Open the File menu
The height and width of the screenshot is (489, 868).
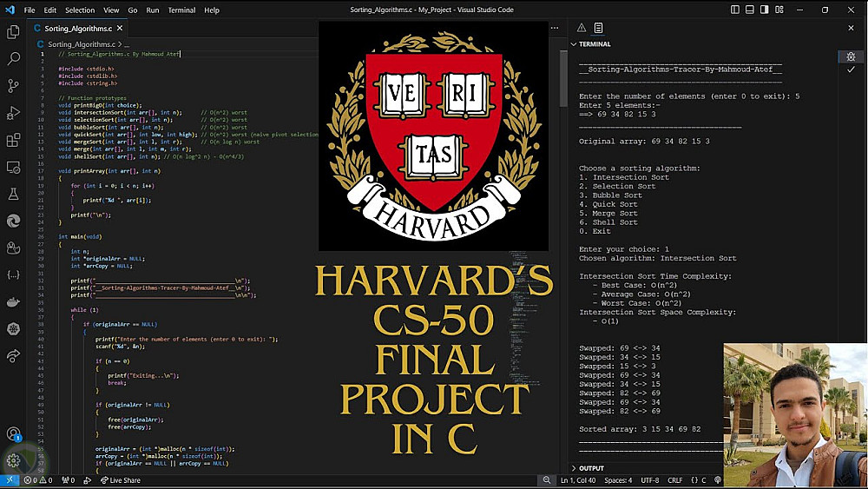30,10
